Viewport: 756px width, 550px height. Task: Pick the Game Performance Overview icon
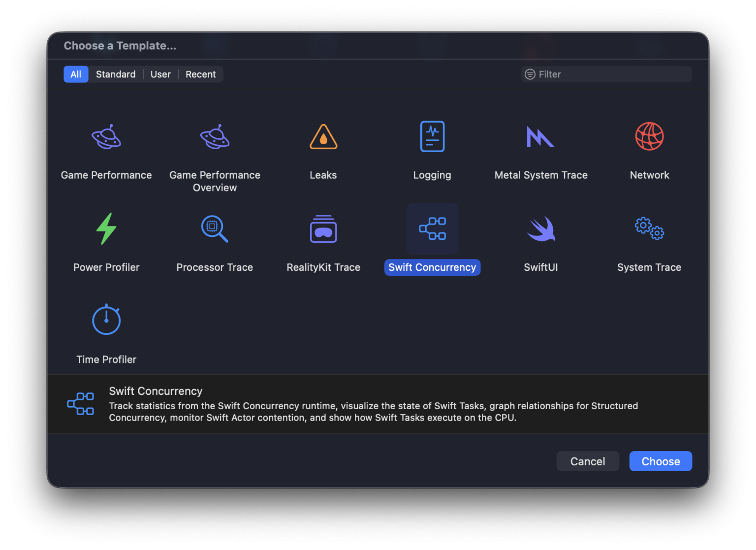215,136
